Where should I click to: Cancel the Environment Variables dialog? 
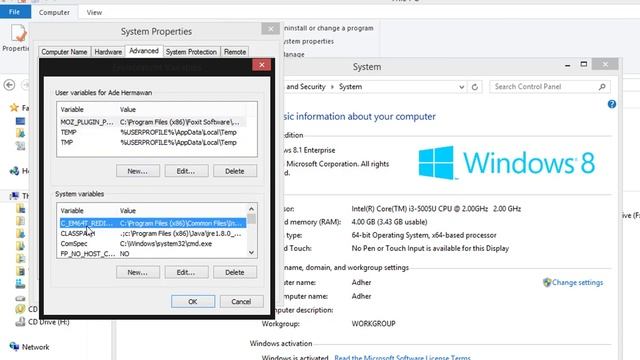pos(241,302)
